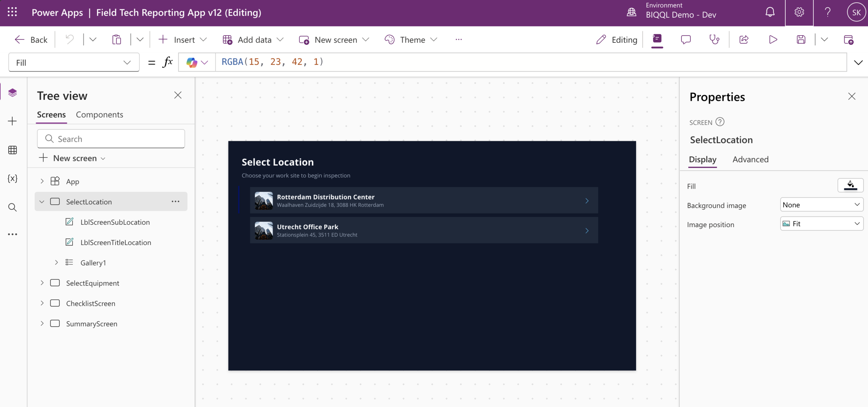Toggle the Copilot pane icon
The width and height of the screenshot is (868, 407).
click(657, 39)
